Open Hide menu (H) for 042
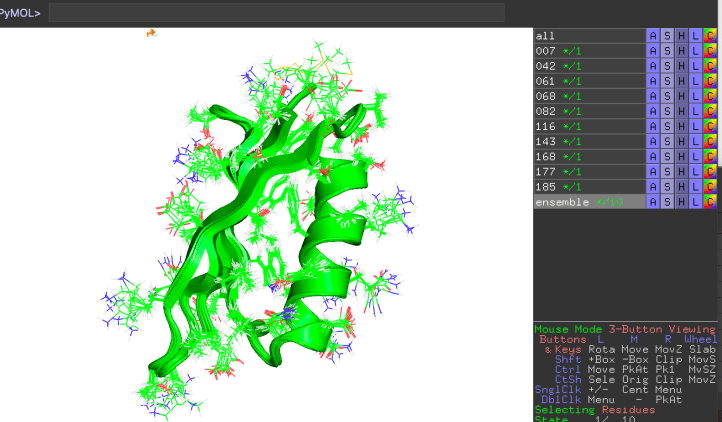 click(681, 66)
